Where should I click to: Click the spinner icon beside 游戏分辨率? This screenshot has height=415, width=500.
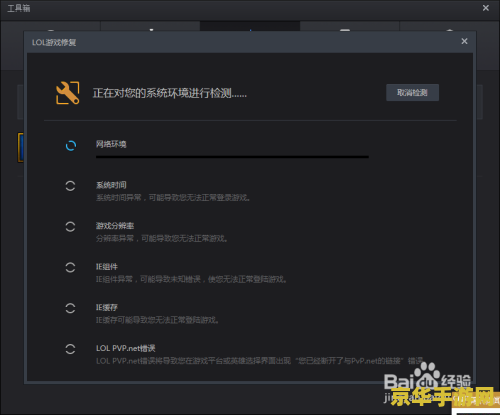click(70, 227)
